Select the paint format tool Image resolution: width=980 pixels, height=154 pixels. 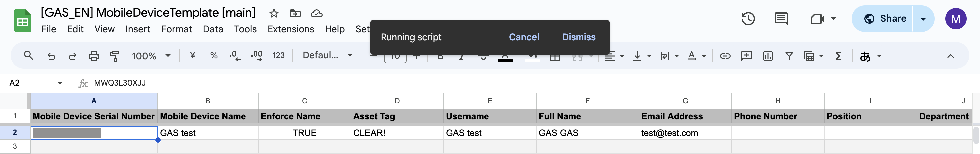click(115, 56)
